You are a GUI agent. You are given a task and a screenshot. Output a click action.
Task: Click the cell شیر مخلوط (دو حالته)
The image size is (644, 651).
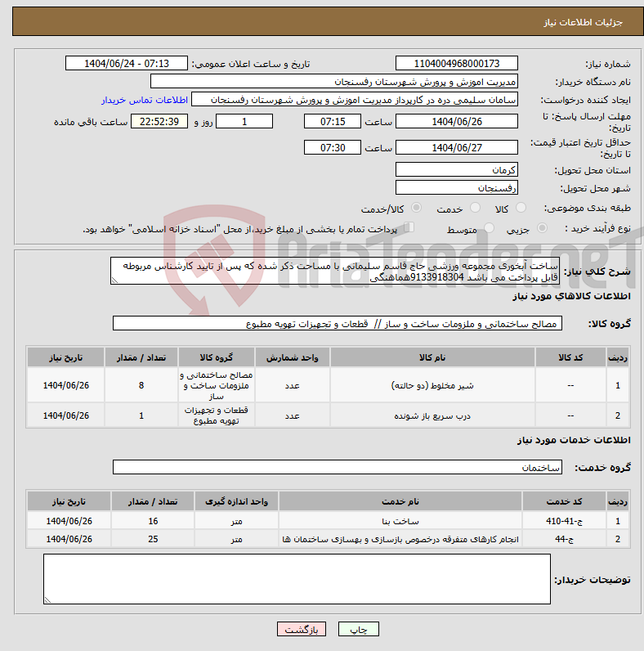pos(432,386)
